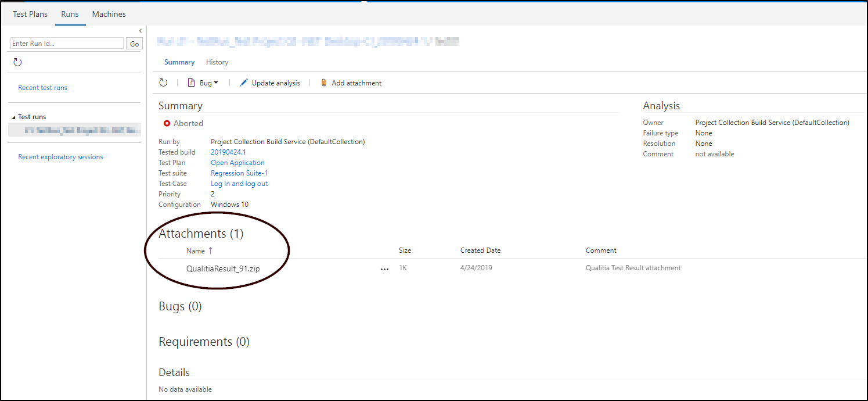Collapse the Test runs tree section
Screen dimensions: 868x401
coord(13,116)
